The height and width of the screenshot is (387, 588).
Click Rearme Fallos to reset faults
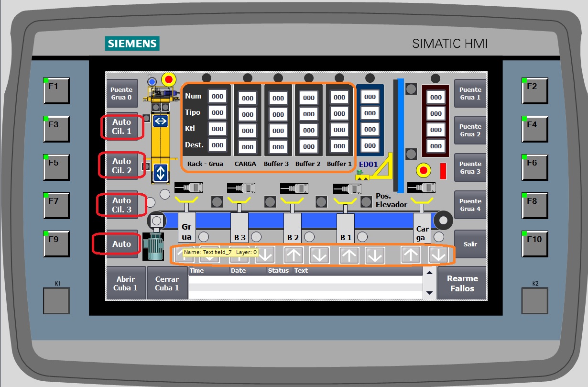coord(462,283)
